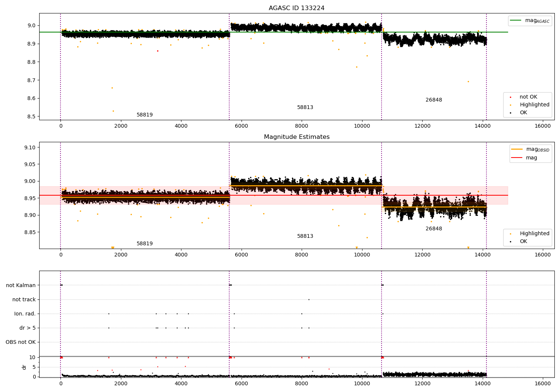
Task: Select the 'not OK' legend entry
Action: 528,97
